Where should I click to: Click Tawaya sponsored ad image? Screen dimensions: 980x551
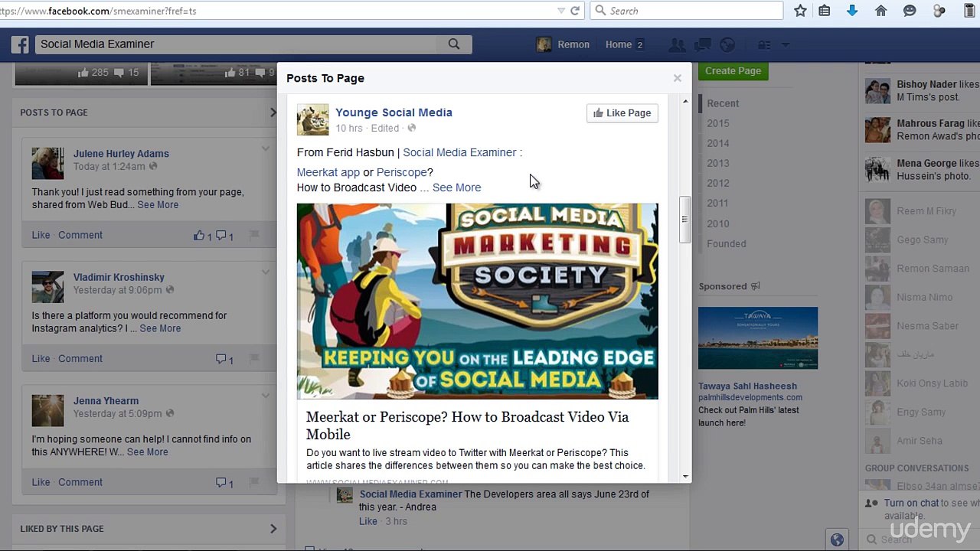tap(758, 338)
